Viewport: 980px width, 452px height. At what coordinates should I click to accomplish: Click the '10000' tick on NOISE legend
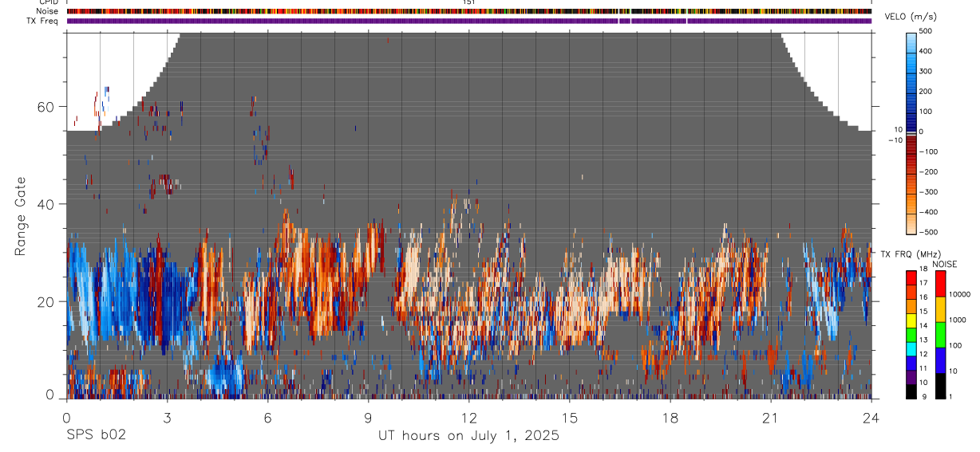pyautogui.click(x=960, y=295)
